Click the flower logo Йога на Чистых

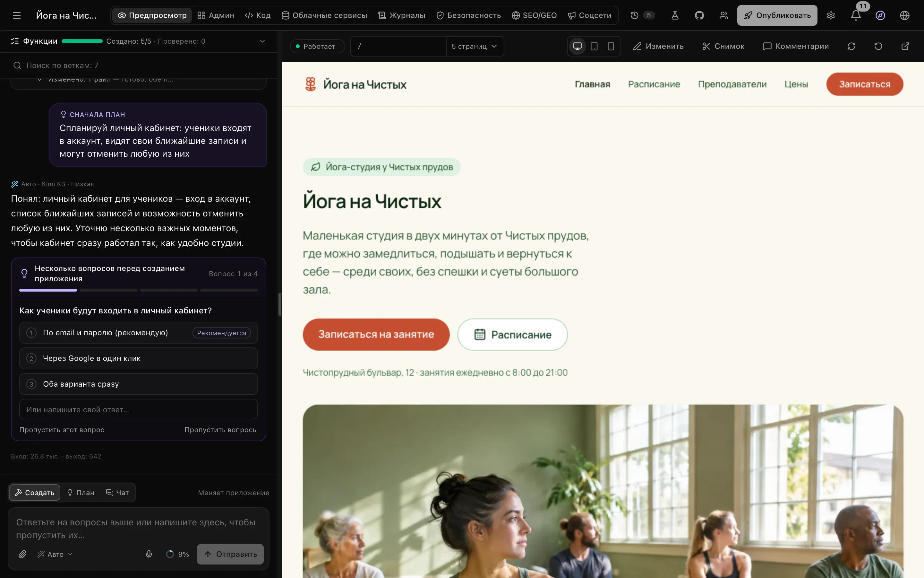pos(355,84)
